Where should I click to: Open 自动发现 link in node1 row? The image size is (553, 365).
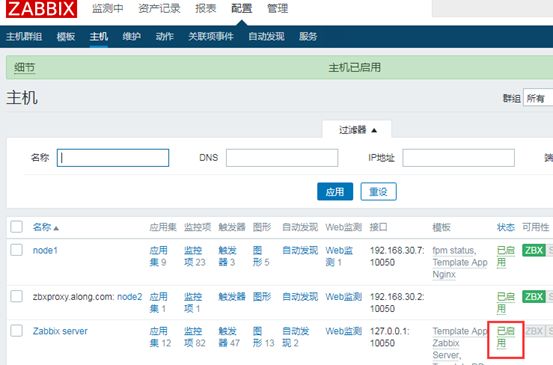point(300,250)
